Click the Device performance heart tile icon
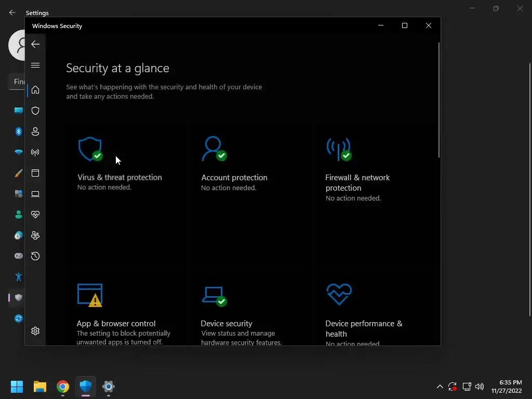The width and height of the screenshot is (532, 399). coord(339,294)
